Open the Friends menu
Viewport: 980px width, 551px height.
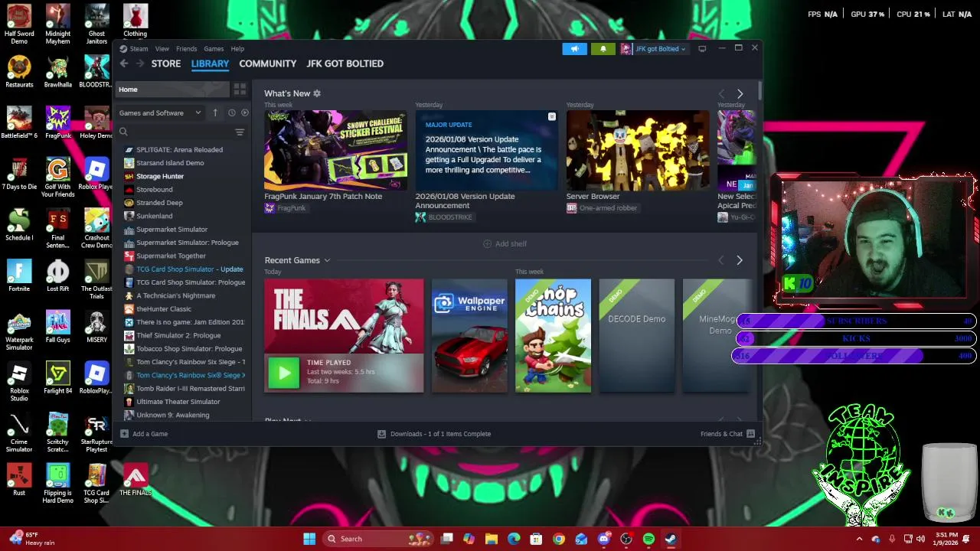[186, 49]
